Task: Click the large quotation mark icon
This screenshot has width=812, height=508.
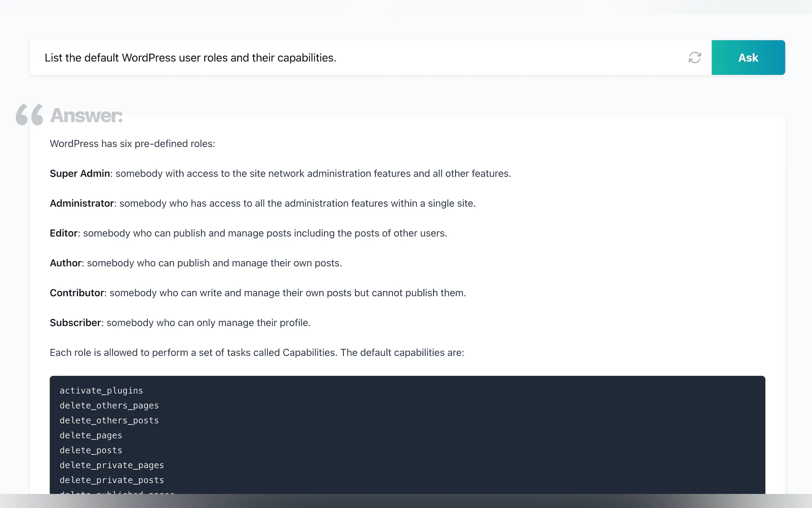Action: click(x=29, y=115)
